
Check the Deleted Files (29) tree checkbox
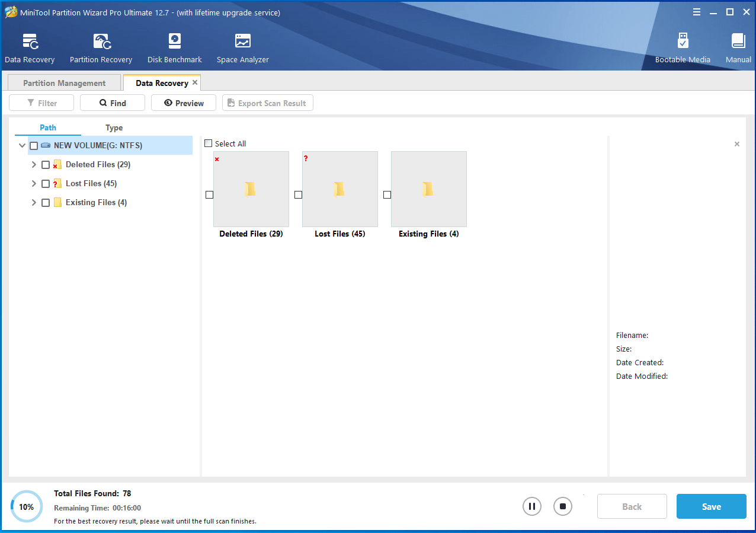(46, 165)
